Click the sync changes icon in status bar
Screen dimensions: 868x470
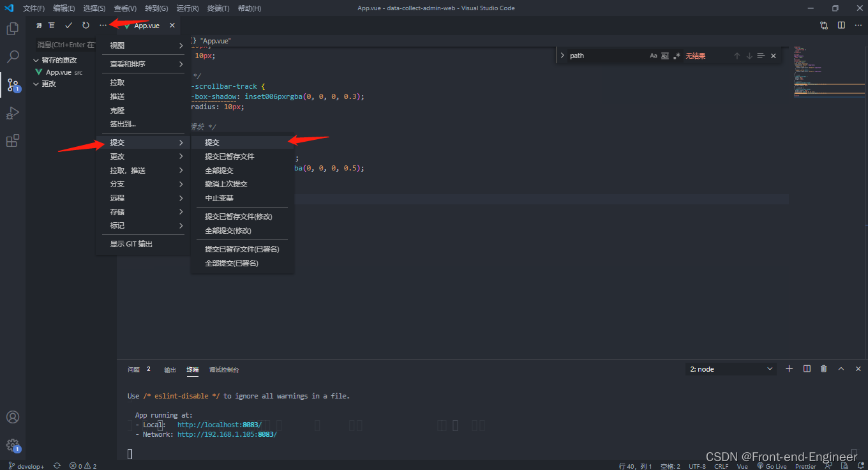tap(57, 466)
